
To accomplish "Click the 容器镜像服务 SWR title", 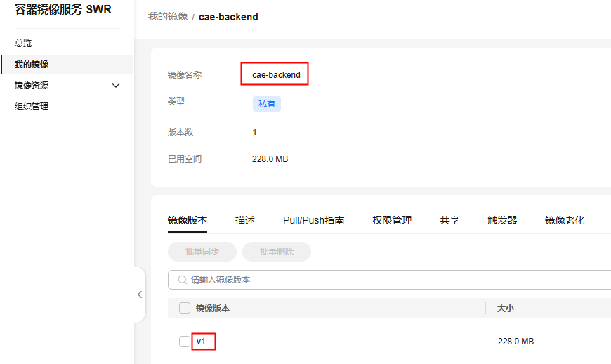I will click(63, 9).
